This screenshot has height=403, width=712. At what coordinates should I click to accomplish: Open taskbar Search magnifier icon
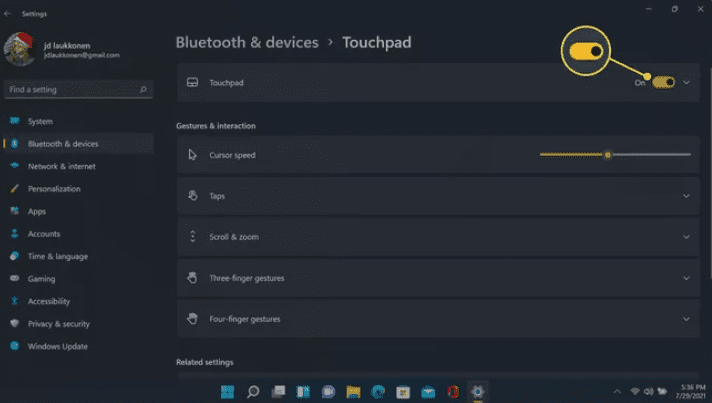pos(253,391)
